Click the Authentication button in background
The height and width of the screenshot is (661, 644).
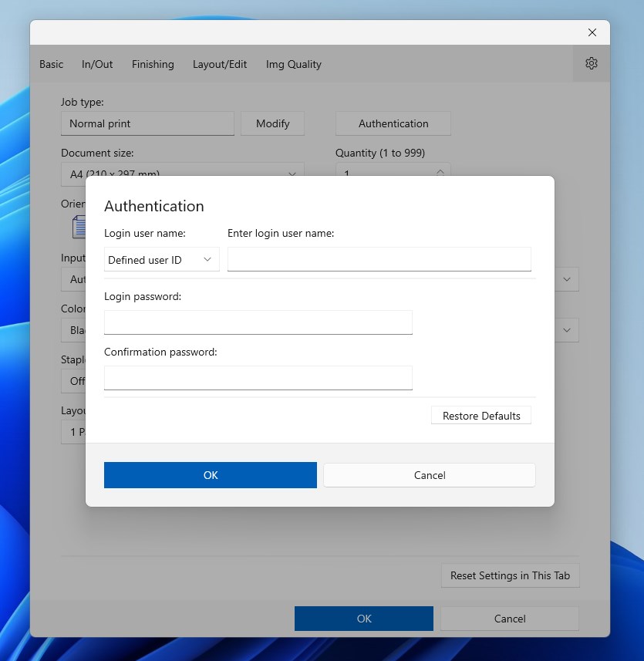click(393, 123)
